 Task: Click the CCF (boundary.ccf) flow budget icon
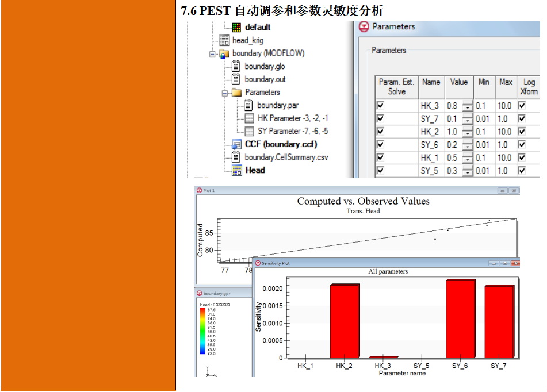tap(237, 144)
